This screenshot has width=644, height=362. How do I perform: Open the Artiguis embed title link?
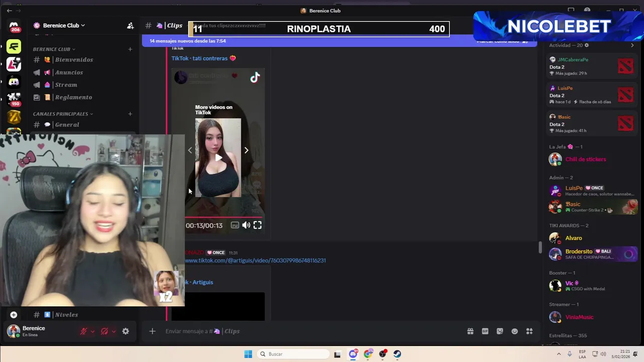pyautogui.click(x=198, y=282)
